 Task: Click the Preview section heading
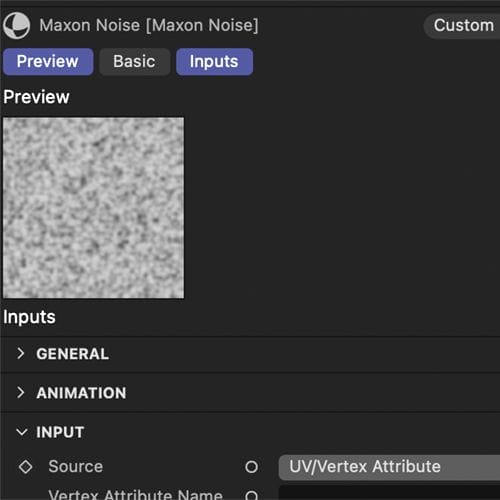point(36,97)
